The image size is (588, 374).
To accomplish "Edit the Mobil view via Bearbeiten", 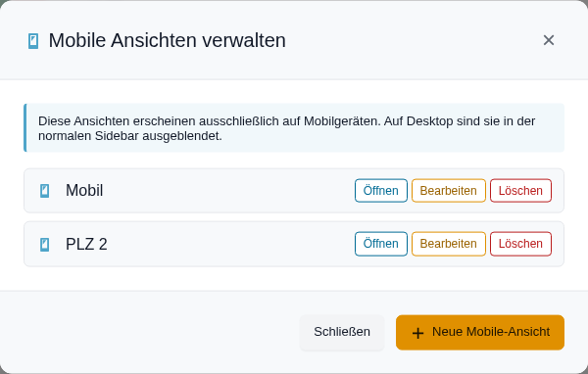I will click(x=449, y=190).
